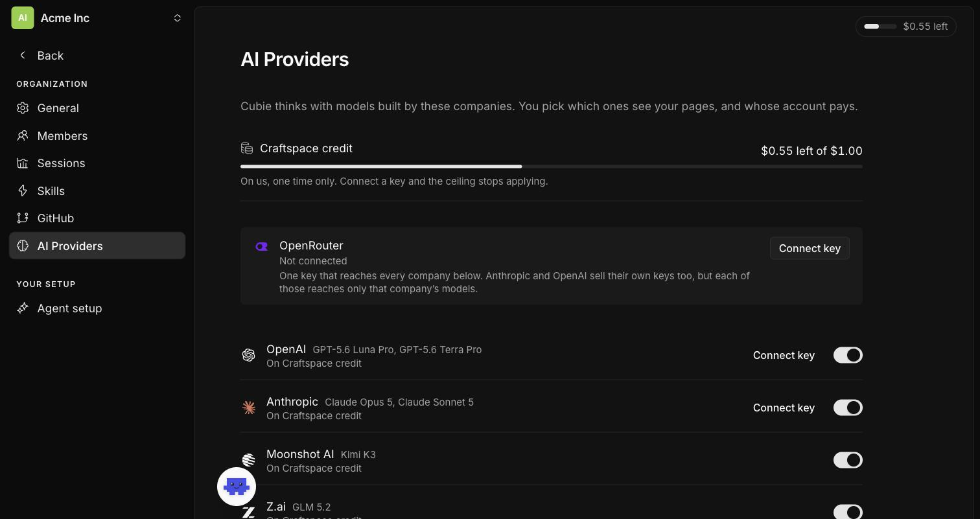
Task: Open Agent setup under Your Setup
Action: click(x=97, y=308)
